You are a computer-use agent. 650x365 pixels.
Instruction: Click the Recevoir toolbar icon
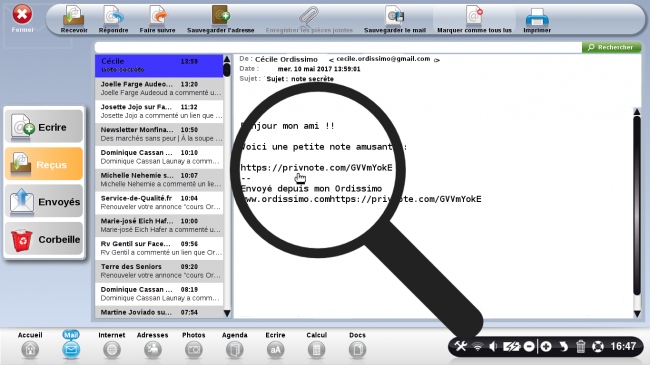(74, 19)
